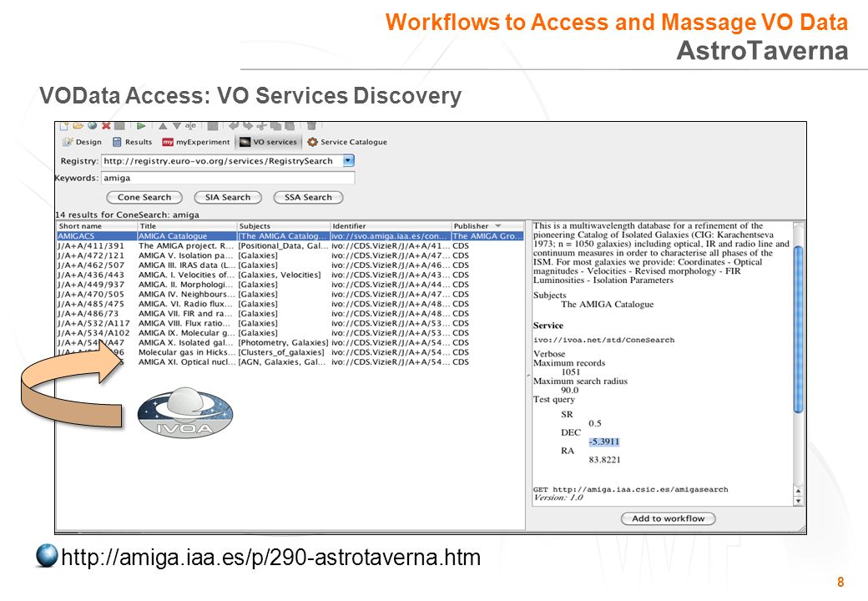The width and height of the screenshot is (868, 601).
Task: Toggle Publisher column sort arrow
Action: click(x=497, y=225)
